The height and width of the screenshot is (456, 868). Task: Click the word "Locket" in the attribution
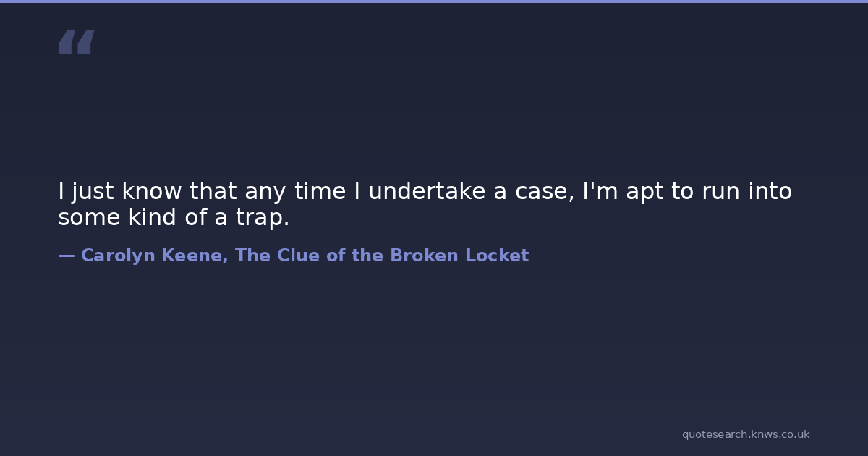tap(497, 256)
